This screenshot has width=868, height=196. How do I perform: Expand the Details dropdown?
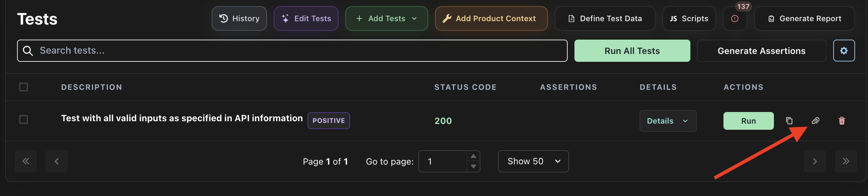pyautogui.click(x=668, y=121)
